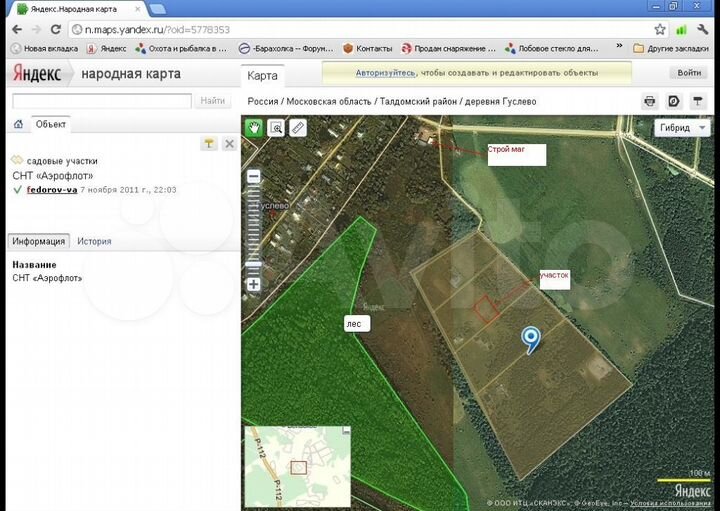Screen dimensions: 720x511
Task: Open the Новая вкладка bookmark
Action: click(x=44, y=48)
